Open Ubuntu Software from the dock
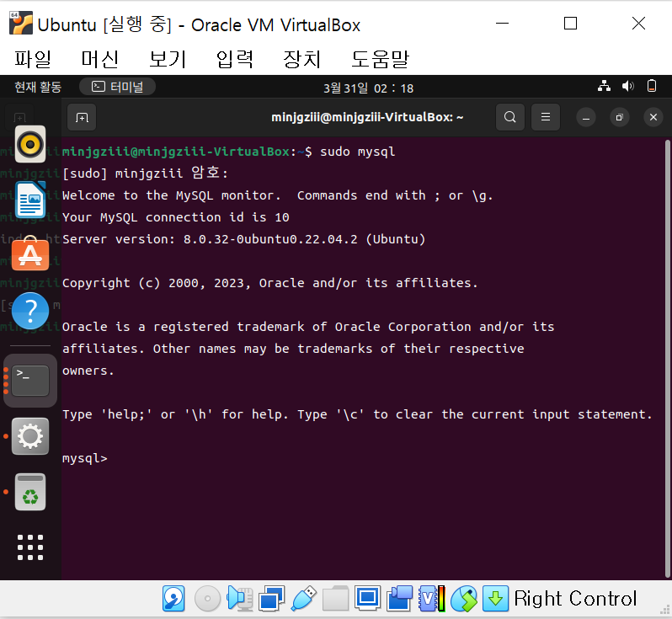This screenshot has height=619, width=672. click(x=30, y=254)
